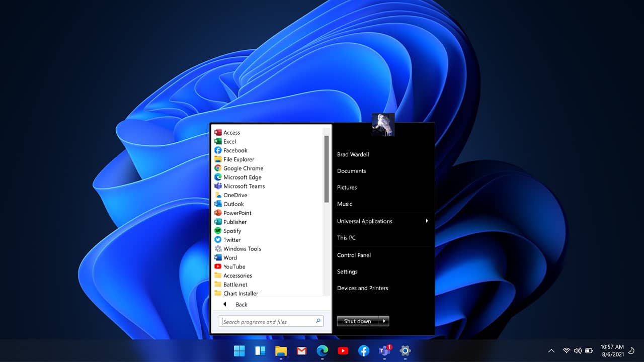This screenshot has width=644, height=362.
Task: Open Microsoft Edge in the programs list
Action: point(238,177)
